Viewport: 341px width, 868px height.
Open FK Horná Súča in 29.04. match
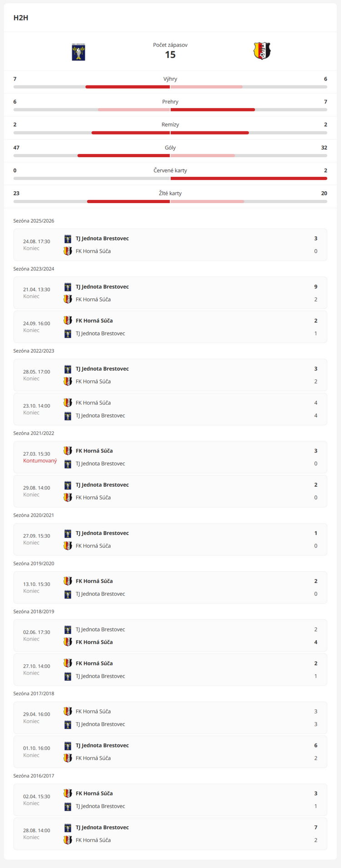coord(93,712)
